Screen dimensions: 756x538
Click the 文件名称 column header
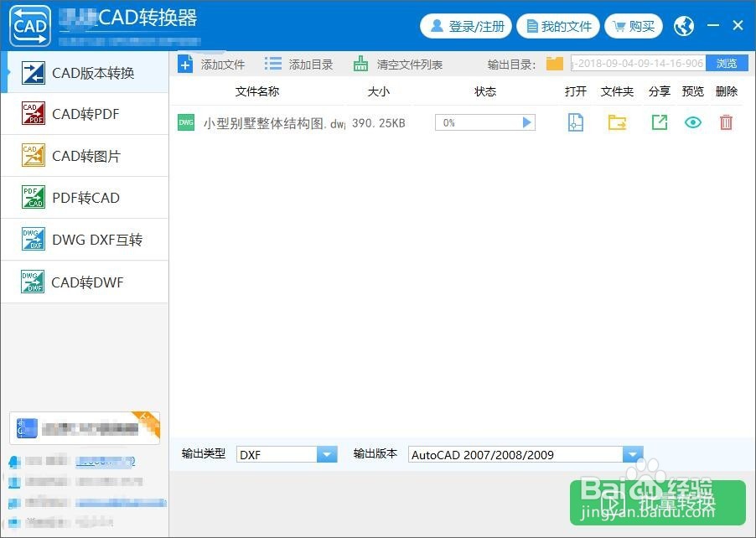(257, 91)
